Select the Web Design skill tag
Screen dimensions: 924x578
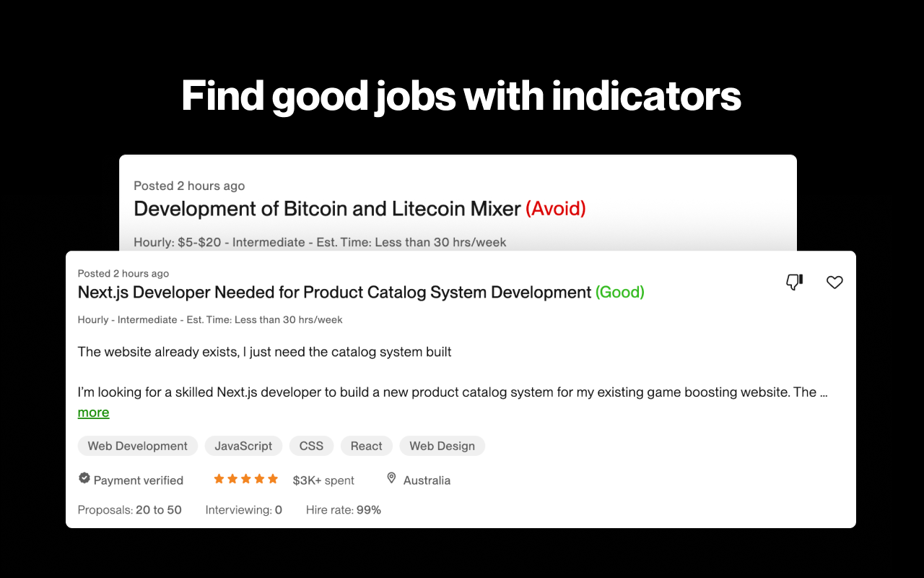click(x=442, y=446)
